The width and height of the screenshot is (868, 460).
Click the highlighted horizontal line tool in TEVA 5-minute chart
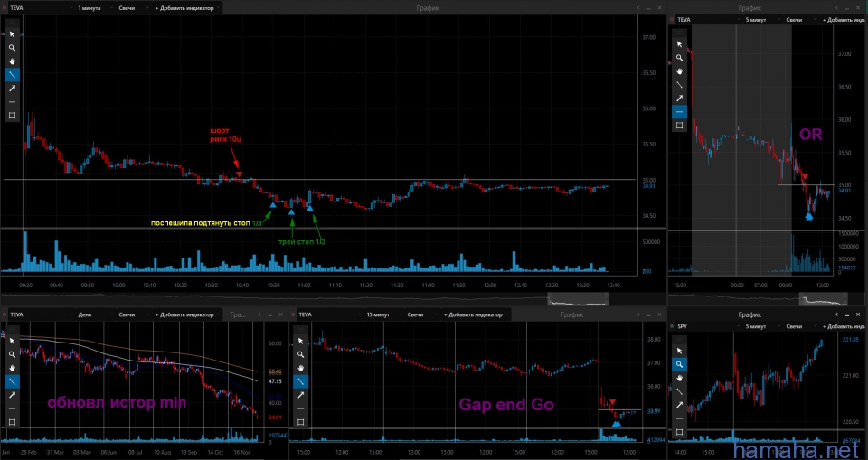click(679, 112)
